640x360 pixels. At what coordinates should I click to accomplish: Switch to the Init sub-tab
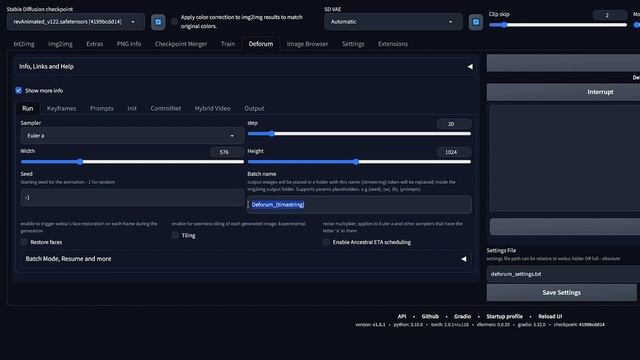[132, 108]
